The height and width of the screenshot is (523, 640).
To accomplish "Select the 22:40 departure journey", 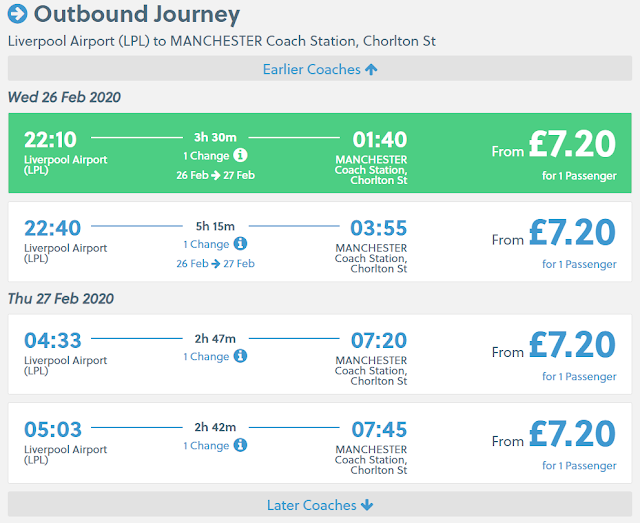I will 320,241.
